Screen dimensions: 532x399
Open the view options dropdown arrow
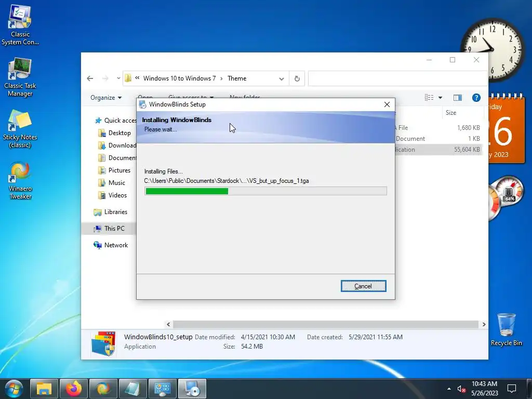[x=440, y=98]
